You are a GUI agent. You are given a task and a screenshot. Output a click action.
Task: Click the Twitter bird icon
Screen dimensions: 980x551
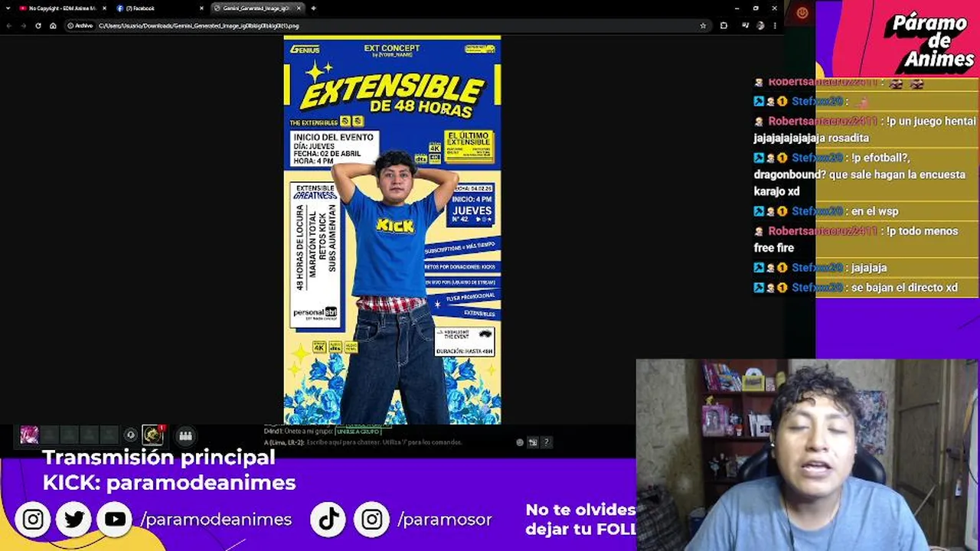click(74, 520)
